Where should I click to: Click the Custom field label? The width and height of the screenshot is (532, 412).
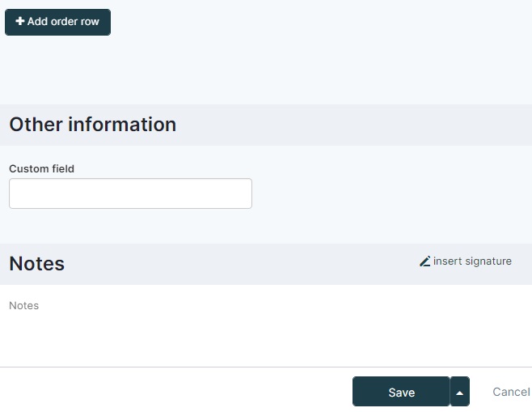coord(41,169)
